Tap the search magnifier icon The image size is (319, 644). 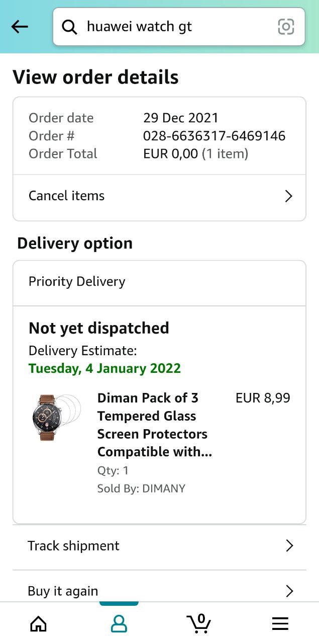click(69, 27)
